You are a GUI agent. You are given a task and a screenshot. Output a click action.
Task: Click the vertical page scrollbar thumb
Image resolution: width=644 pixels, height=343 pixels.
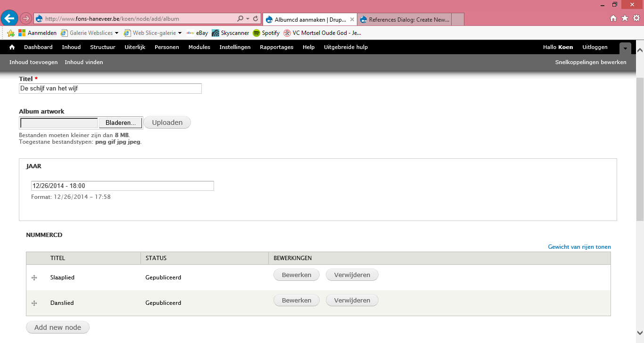tap(640, 150)
